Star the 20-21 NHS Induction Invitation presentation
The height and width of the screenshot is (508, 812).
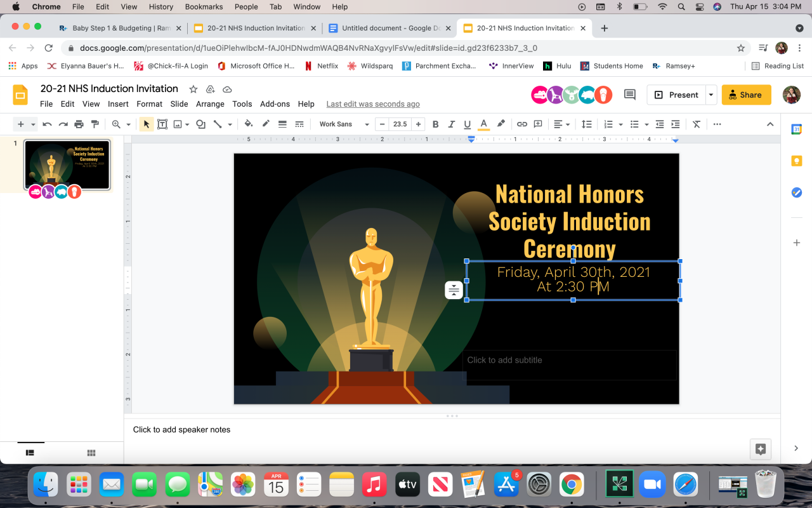(x=193, y=89)
